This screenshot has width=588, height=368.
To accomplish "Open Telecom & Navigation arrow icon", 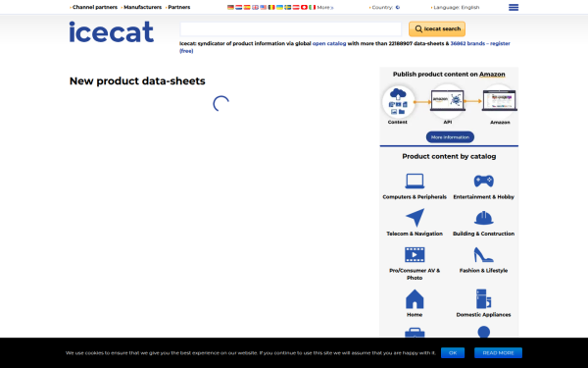I will (x=416, y=218).
